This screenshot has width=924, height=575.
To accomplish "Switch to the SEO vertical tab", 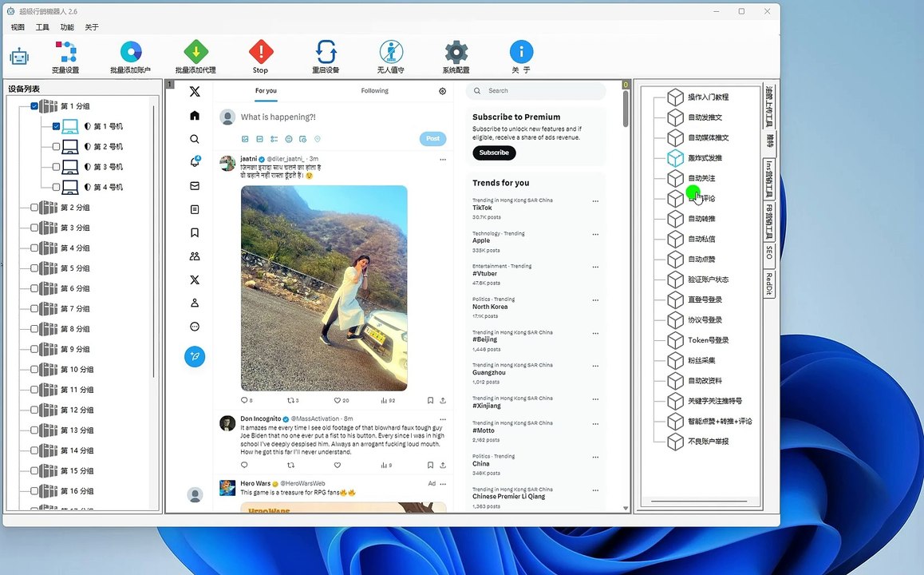I will coord(769,252).
